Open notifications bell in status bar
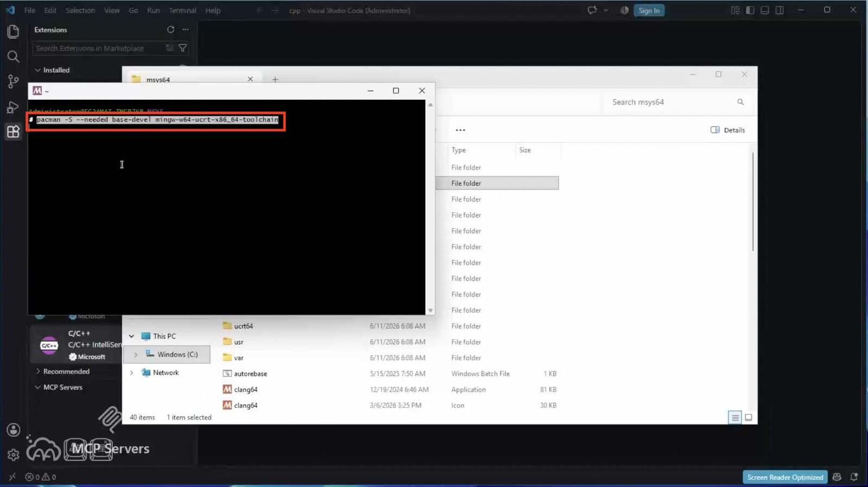 point(854,477)
